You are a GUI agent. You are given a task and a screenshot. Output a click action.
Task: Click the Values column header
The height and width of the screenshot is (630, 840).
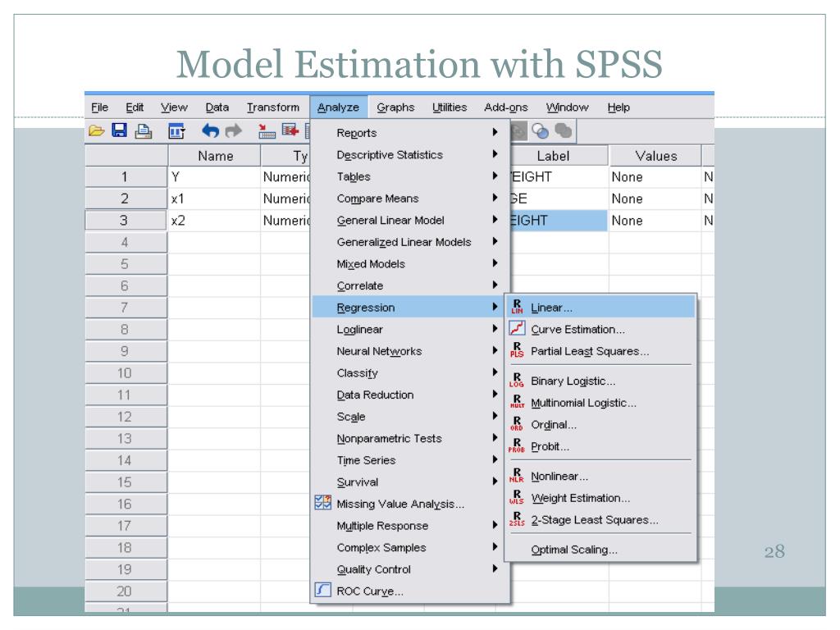(x=655, y=155)
